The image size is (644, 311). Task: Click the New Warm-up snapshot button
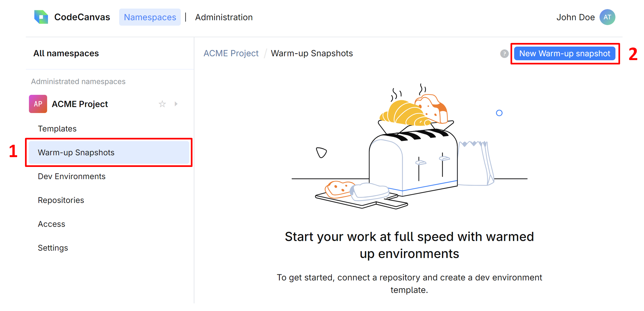click(x=564, y=54)
